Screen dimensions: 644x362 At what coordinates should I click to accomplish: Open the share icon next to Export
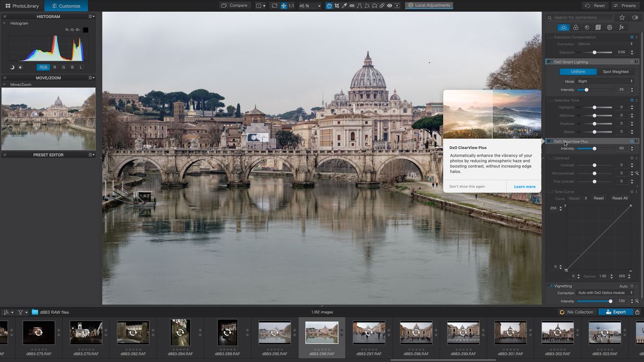pyautogui.click(x=638, y=312)
